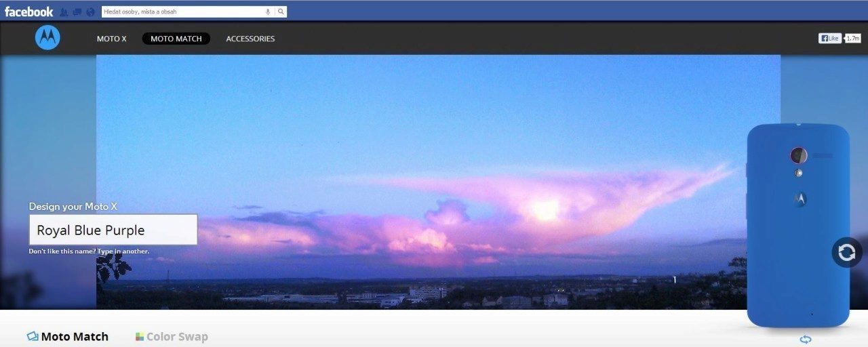
Task: Click the Moto Match photo icon
Action: pyautogui.click(x=33, y=336)
